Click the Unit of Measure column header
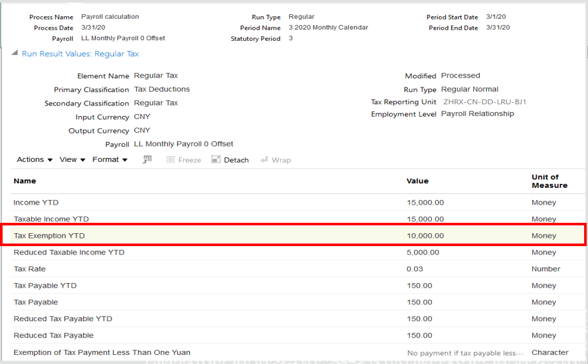The width and height of the screenshot is (588, 364). [x=549, y=181]
